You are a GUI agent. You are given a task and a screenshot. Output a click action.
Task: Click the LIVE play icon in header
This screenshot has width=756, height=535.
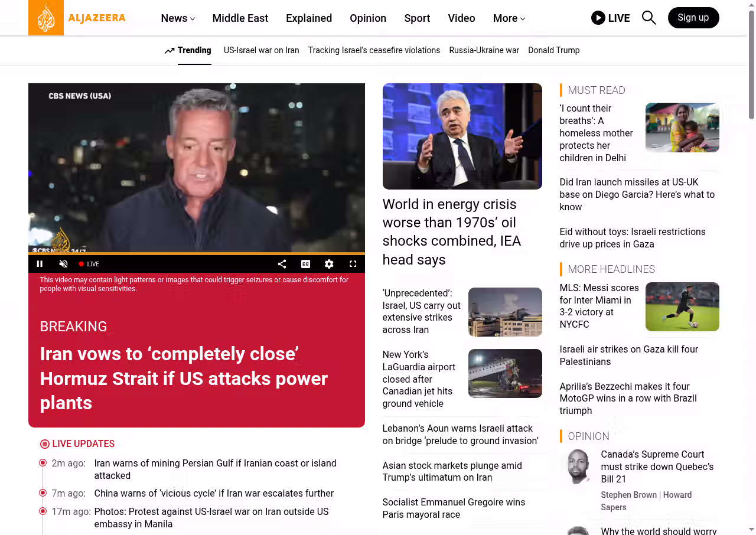(598, 18)
